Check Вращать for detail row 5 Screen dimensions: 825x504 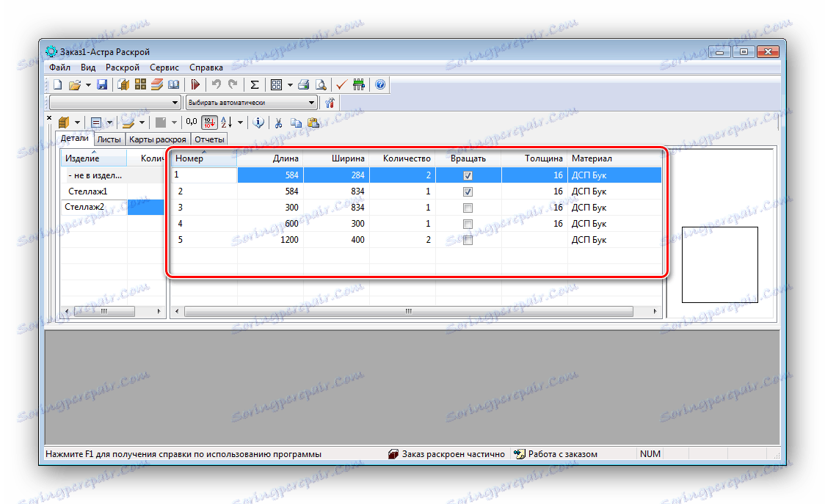[468, 241]
